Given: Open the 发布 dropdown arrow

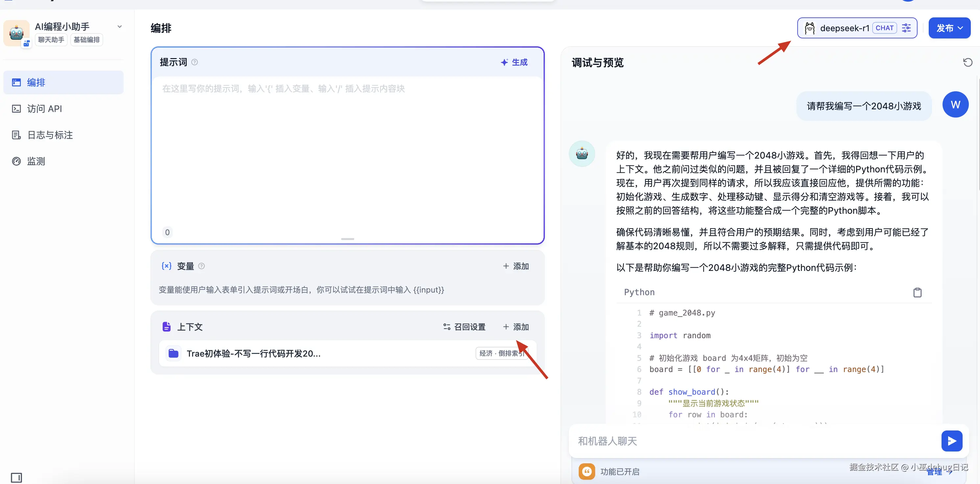Looking at the screenshot, I should (x=961, y=28).
